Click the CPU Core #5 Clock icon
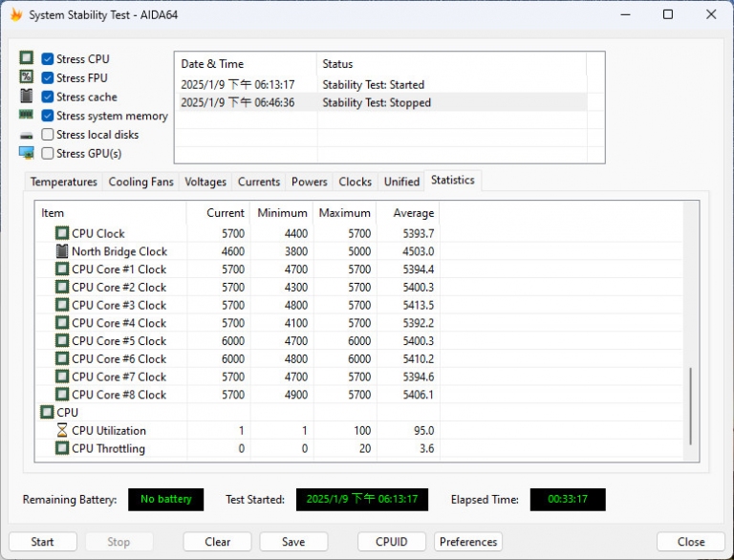 (62, 340)
